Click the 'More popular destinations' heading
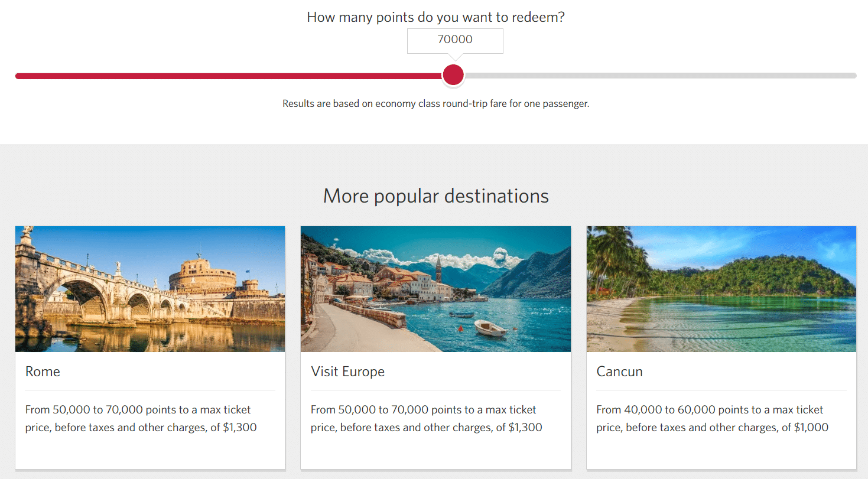Viewport: 868px width, 479px height. tap(435, 195)
